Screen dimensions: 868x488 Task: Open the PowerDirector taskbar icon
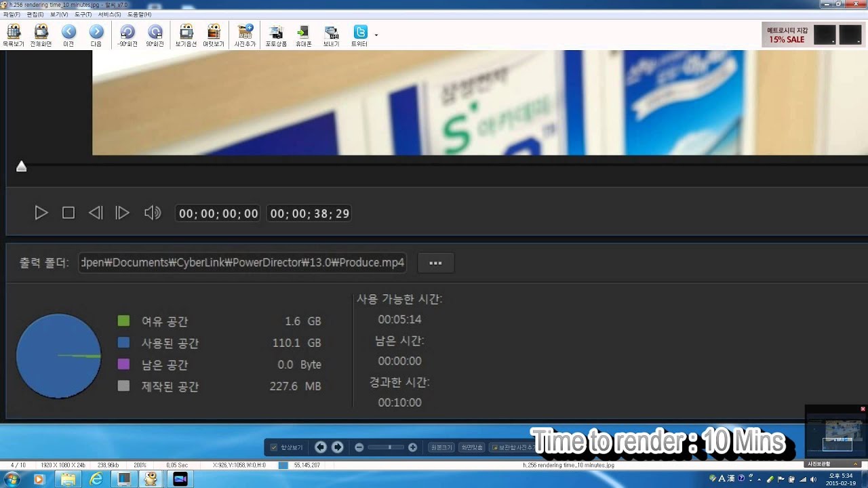[x=180, y=479]
